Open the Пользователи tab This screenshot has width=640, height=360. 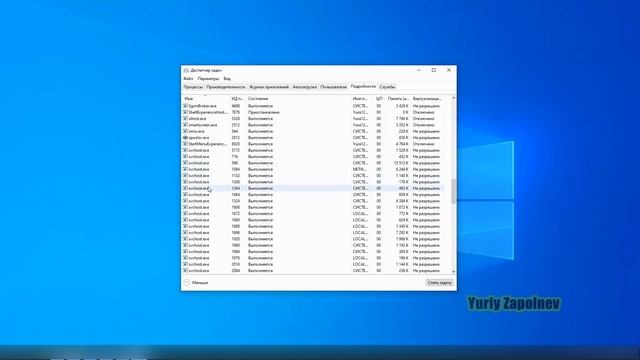pos(333,87)
